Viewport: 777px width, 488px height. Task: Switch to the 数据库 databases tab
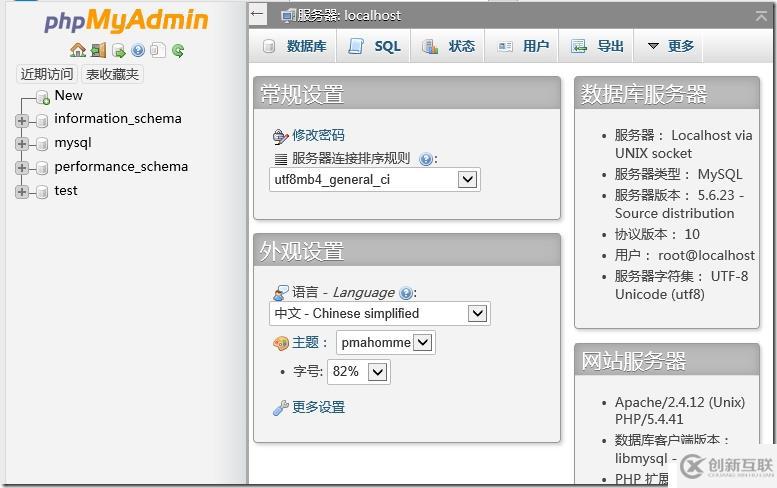[294, 46]
